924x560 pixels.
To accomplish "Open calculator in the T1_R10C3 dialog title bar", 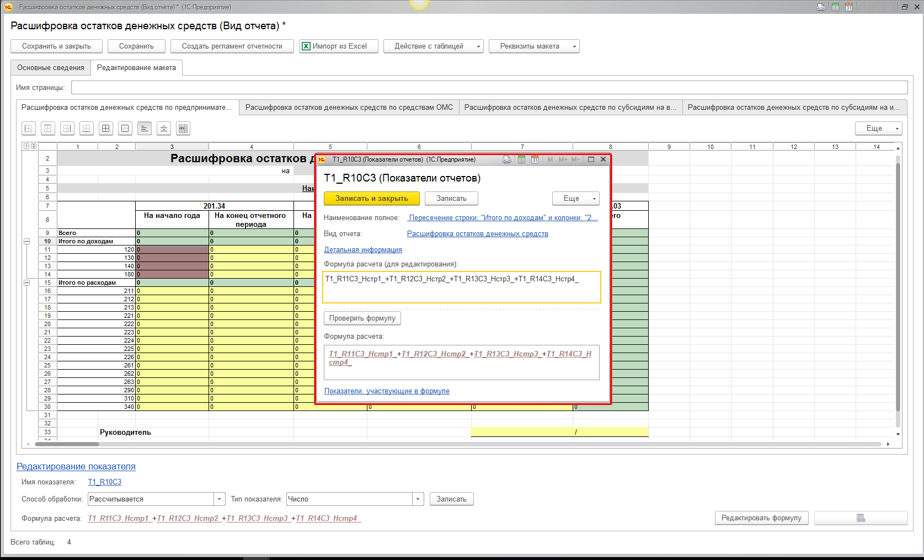I will click(521, 159).
